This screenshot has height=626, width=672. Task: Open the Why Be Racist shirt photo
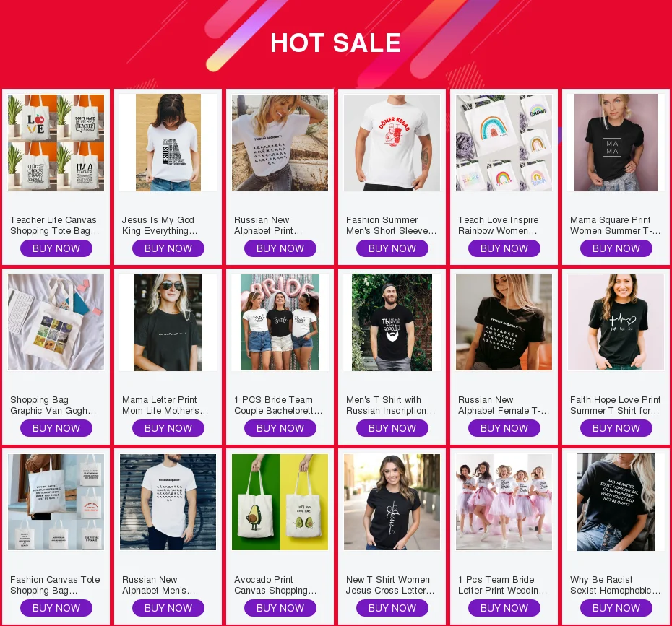click(616, 503)
